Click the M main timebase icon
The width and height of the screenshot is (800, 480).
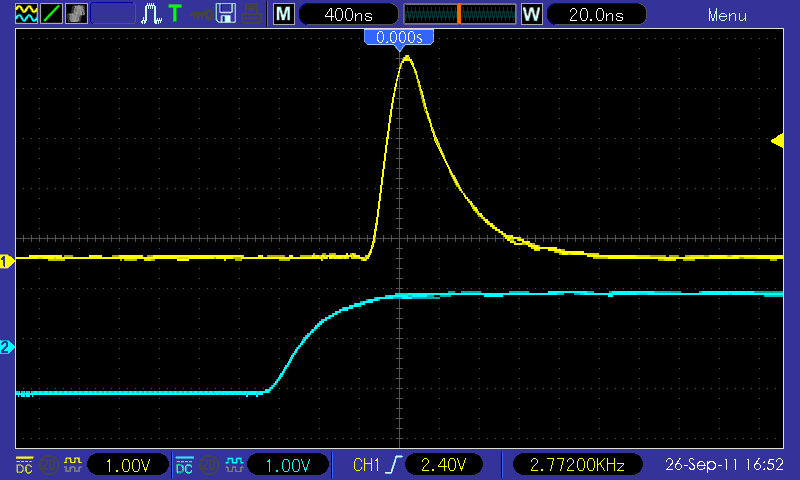pos(284,14)
